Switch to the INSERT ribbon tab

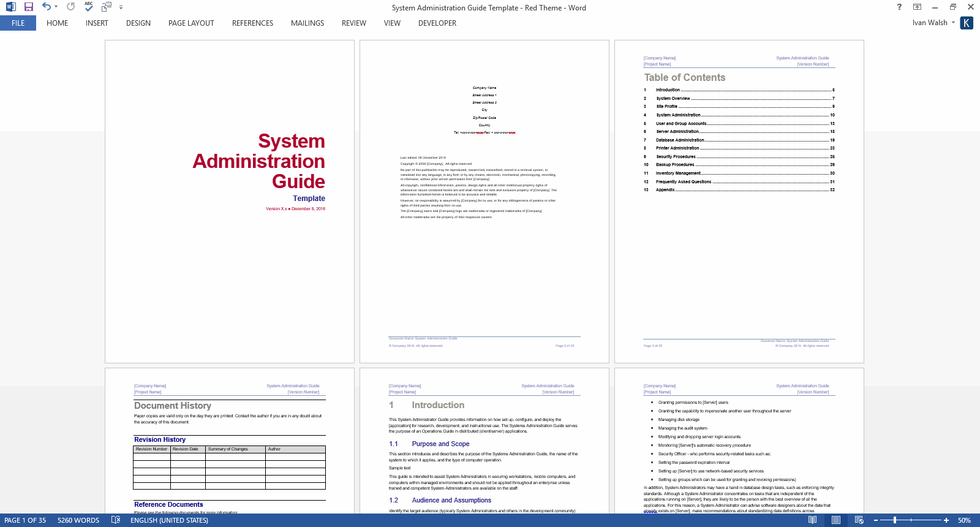pos(97,23)
